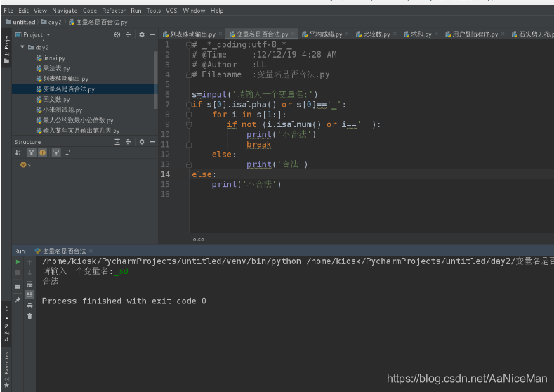Image resolution: width=554 pixels, height=392 pixels.
Task: Close the 比较数.py editor tab
Action: point(395,34)
